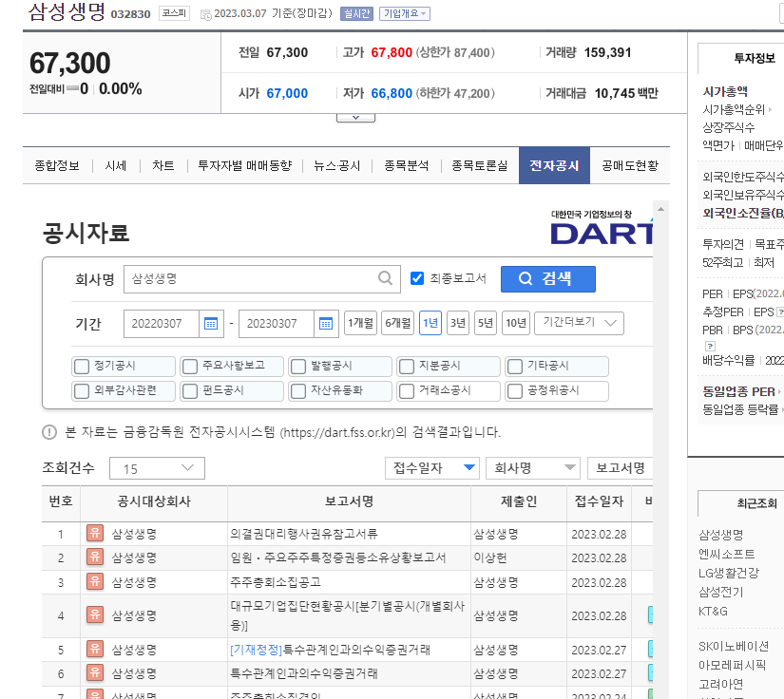Image resolution: width=784 pixels, height=699 pixels.
Task: Click the question mark help icon near PBR
Action: [710, 346]
